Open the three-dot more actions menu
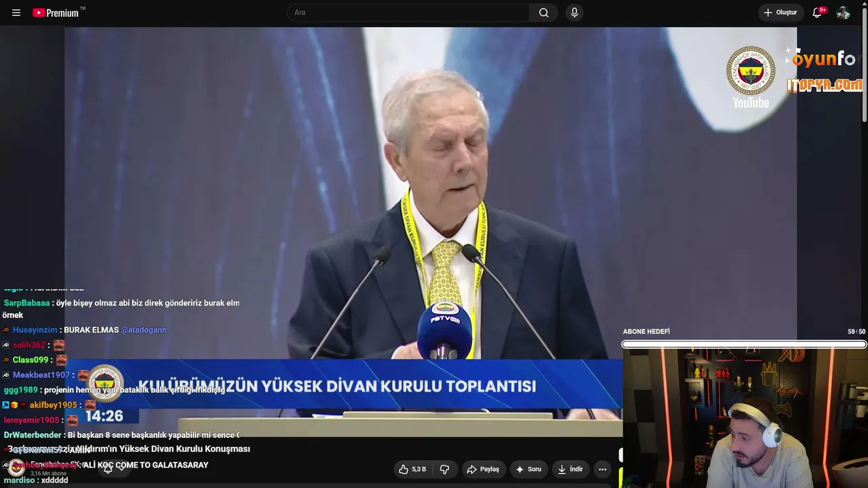This screenshot has width=868, height=488. (x=602, y=469)
